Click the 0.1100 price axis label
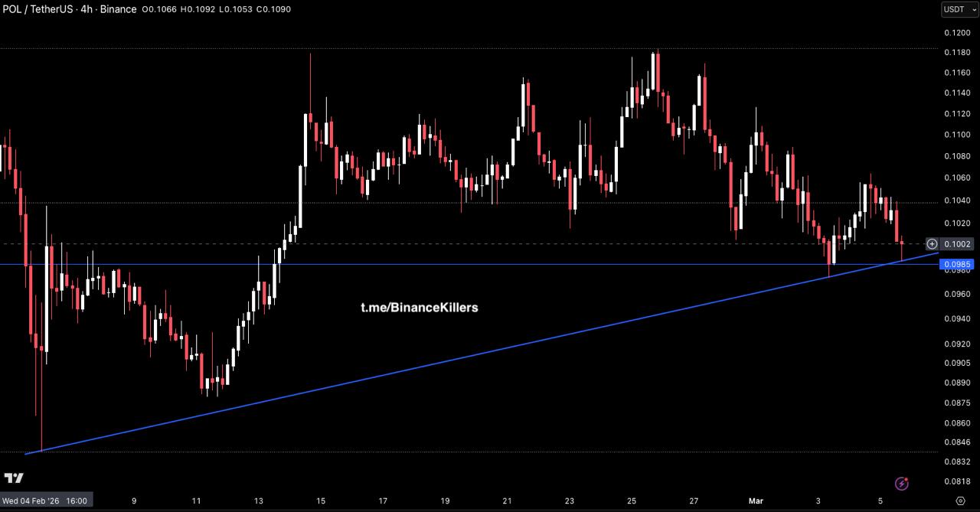The height and width of the screenshot is (512, 980). (x=957, y=135)
